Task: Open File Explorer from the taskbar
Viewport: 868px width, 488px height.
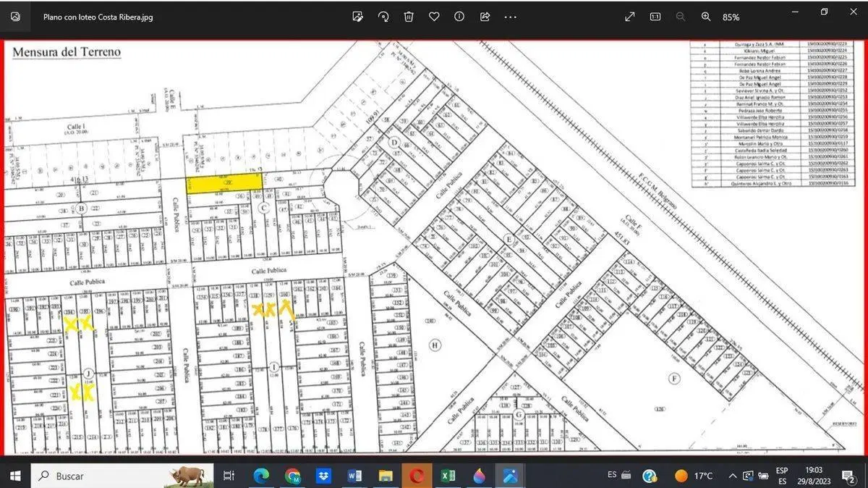Action: [386, 476]
